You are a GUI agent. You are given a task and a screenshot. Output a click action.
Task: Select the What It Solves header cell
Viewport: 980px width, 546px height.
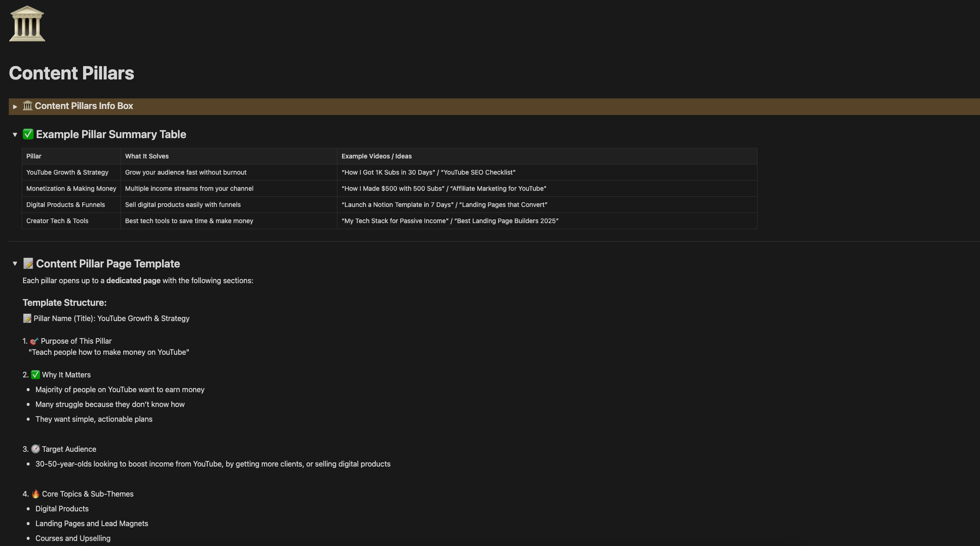[147, 157]
